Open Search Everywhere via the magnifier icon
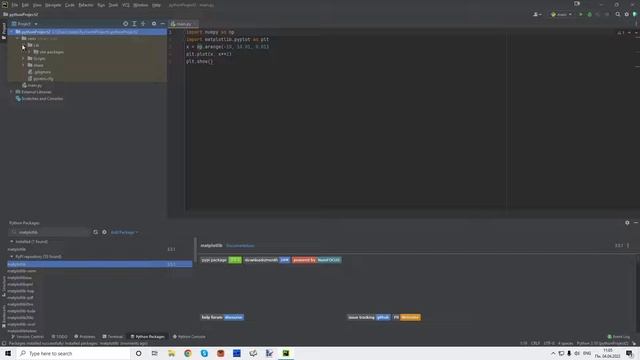The image size is (640, 360). [618, 14]
